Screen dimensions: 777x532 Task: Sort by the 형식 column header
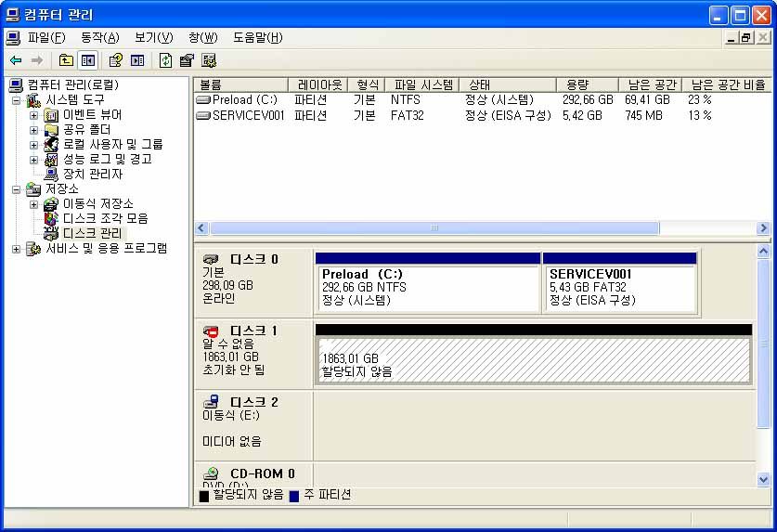click(x=367, y=84)
